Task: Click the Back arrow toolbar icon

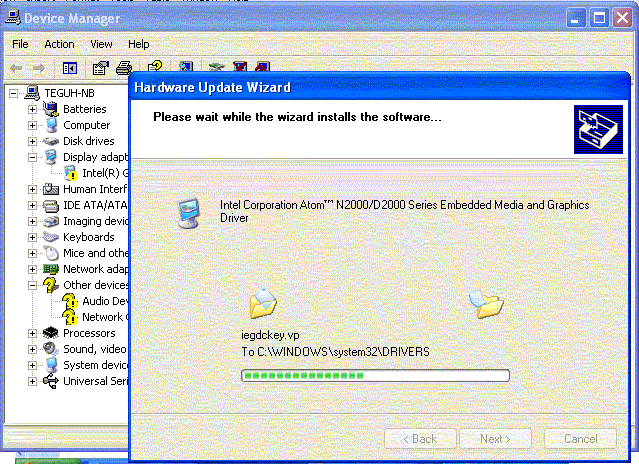Action: point(16,68)
